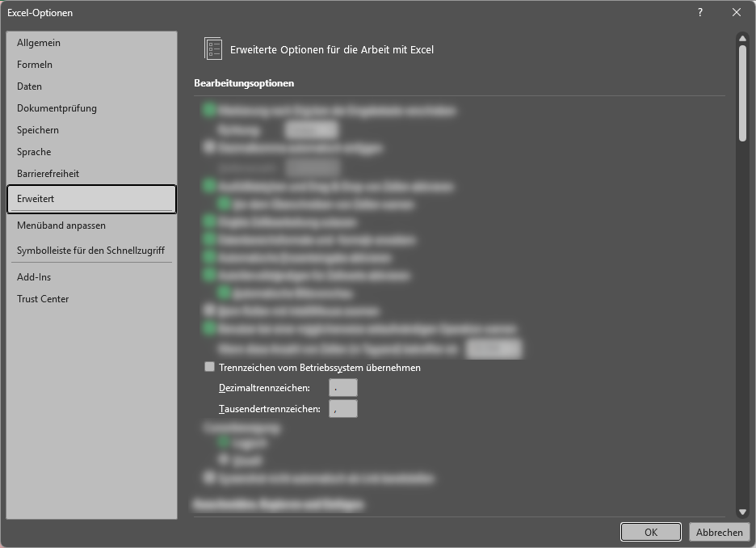Click the vertical scrollbar thumb
756x548 pixels.
(x=742, y=93)
